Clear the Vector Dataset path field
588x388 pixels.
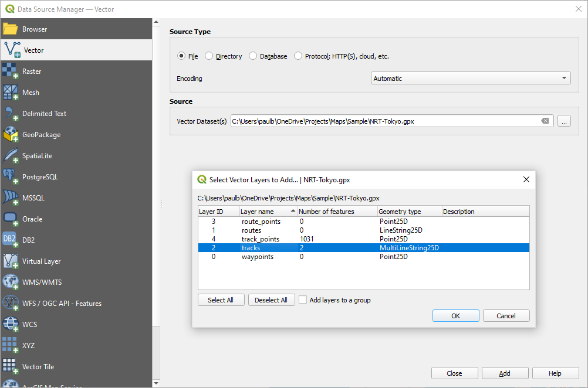pos(545,121)
